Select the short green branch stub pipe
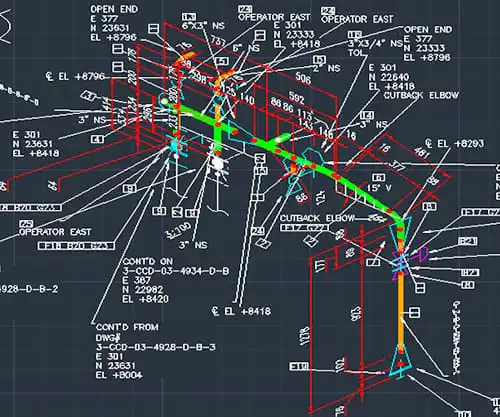 283,138
